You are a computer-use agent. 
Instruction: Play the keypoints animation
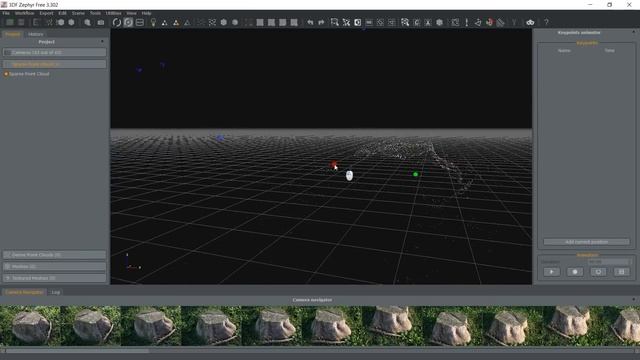[x=551, y=272]
